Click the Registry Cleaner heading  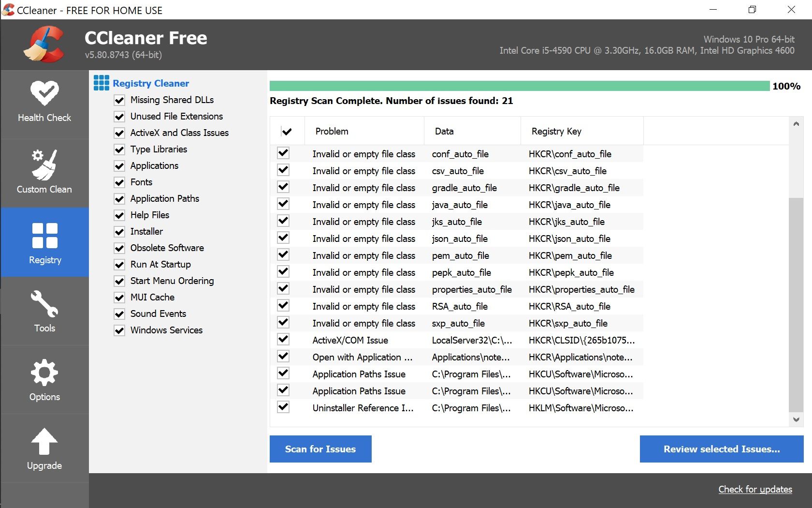click(x=151, y=83)
